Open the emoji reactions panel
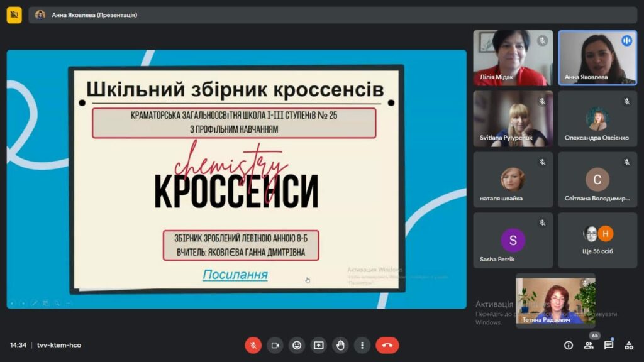This screenshot has width=644, height=362. 297,345
